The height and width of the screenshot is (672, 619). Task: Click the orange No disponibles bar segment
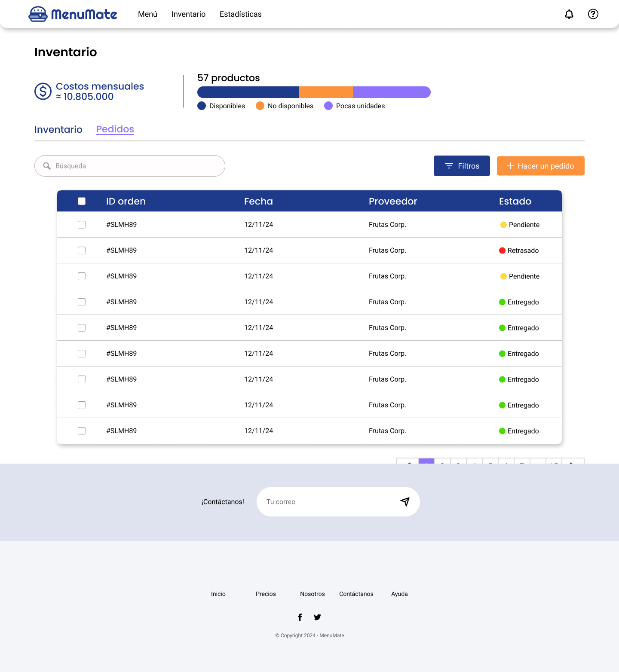pyautogui.click(x=325, y=92)
